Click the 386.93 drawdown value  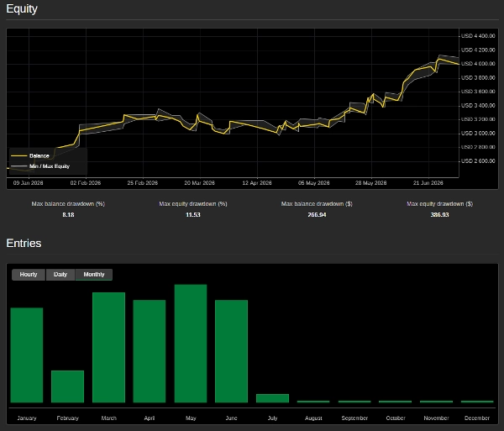pyautogui.click(x=439, y=215)
